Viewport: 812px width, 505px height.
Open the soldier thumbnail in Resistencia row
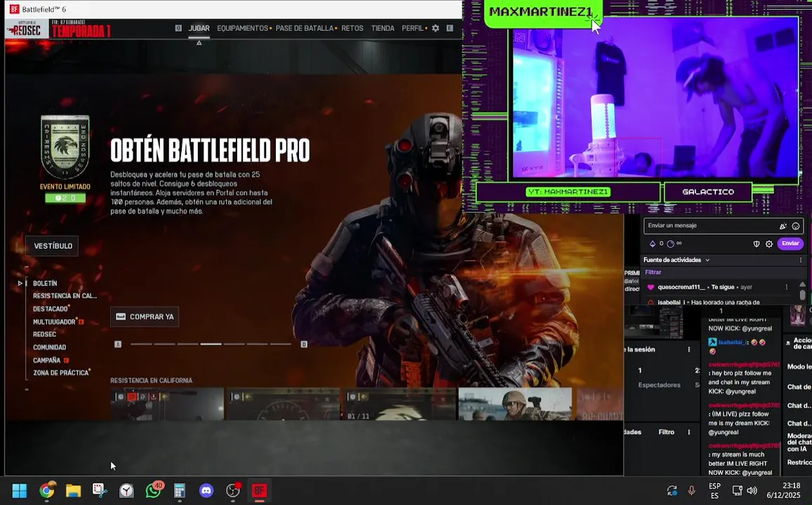[x=515, y=403]
